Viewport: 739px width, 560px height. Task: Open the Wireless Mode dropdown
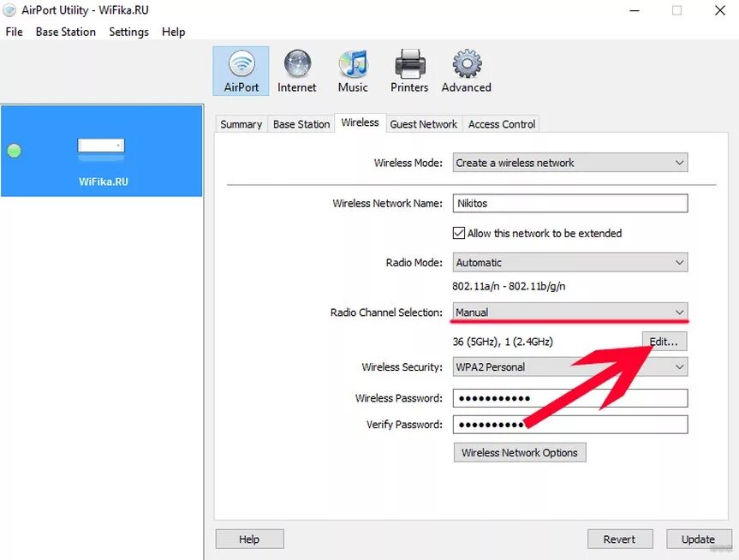pos(570,163)
